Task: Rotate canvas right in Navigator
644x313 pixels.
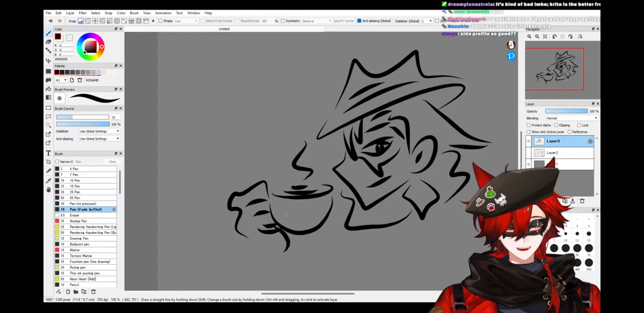Action: point(570,37)
